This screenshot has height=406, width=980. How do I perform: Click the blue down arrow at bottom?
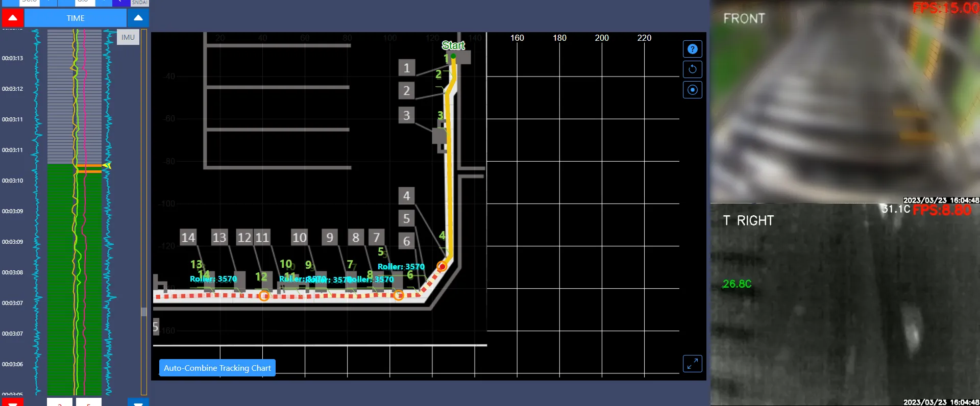point(138,402)
